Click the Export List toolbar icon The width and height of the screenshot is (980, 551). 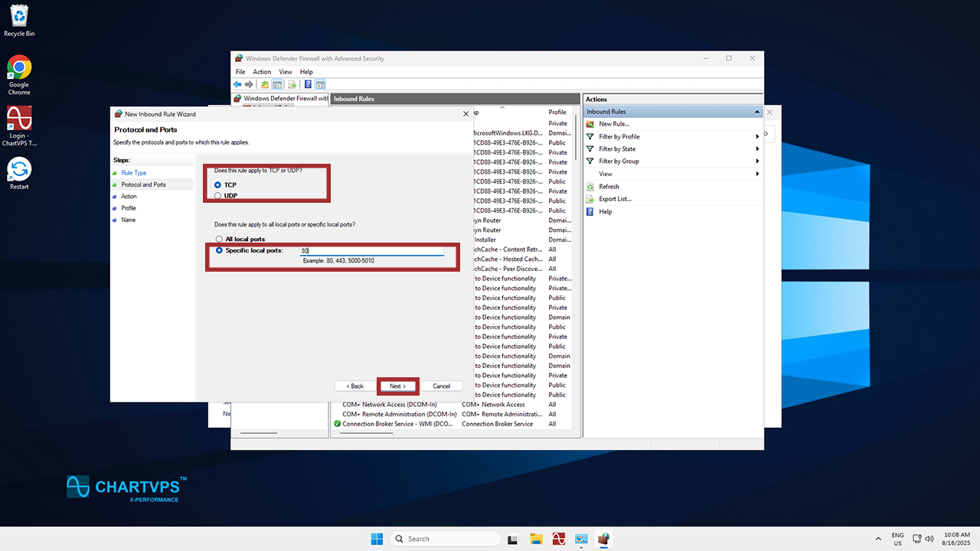coord(292,84)
